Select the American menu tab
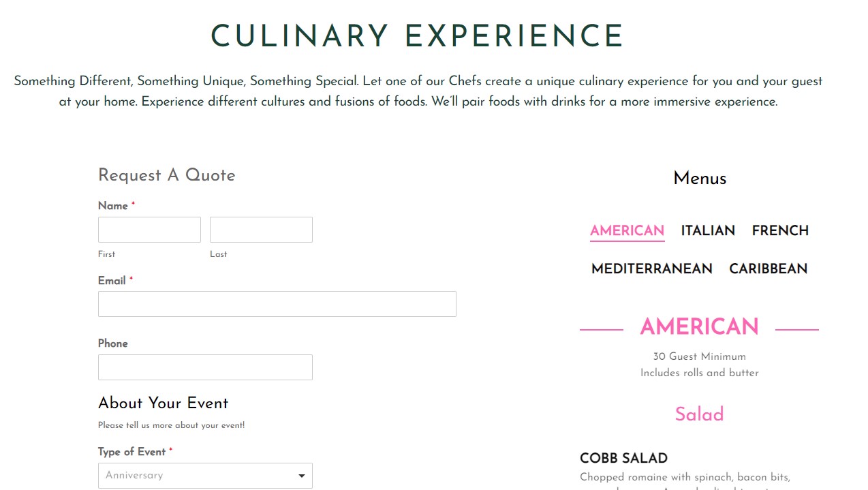This screenshot has width=868, height=490. 627,230
